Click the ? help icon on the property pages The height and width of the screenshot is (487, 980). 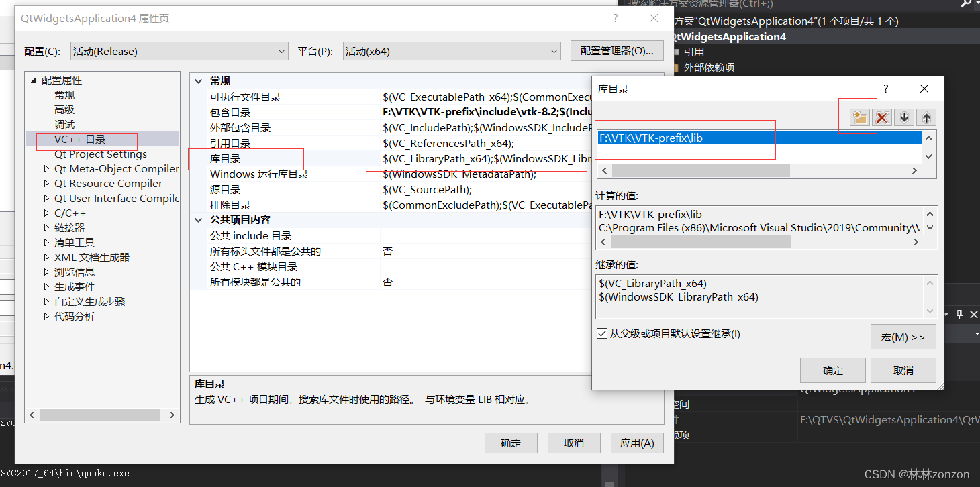click(615, 18)
